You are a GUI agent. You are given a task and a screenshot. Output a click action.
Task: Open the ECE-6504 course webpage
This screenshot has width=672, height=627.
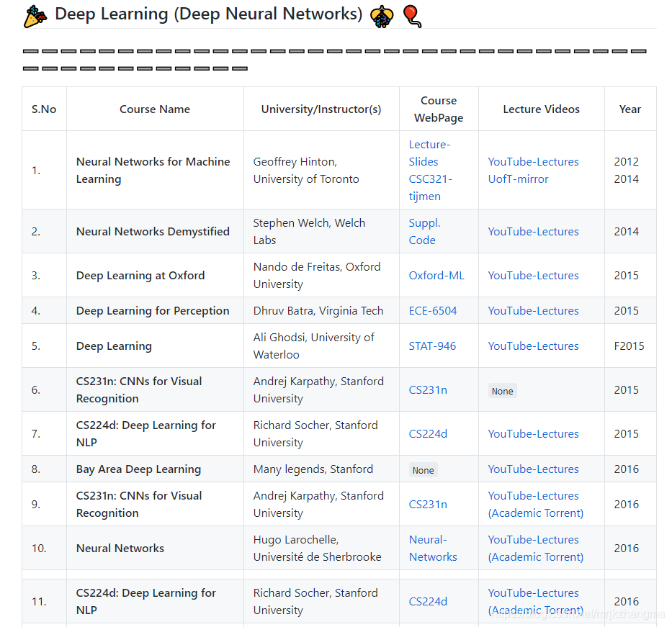(x=432, y=311)
